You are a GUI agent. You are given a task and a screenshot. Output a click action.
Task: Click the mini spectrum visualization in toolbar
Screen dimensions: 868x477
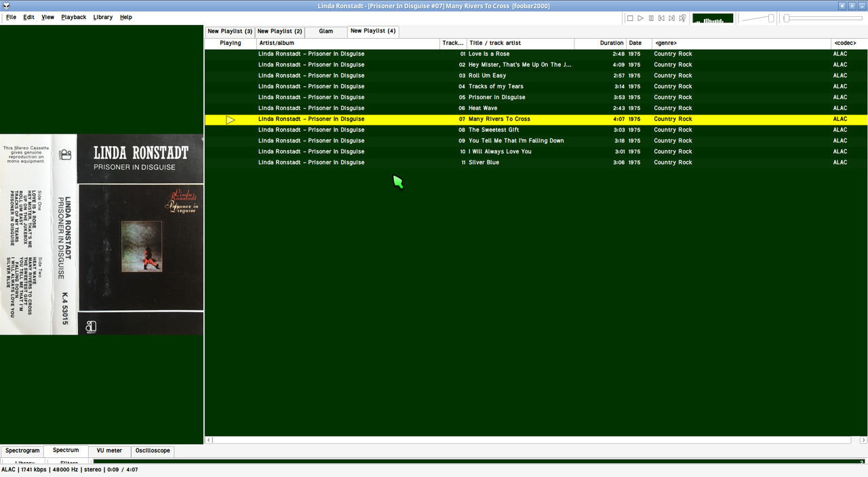pos(713,18)
